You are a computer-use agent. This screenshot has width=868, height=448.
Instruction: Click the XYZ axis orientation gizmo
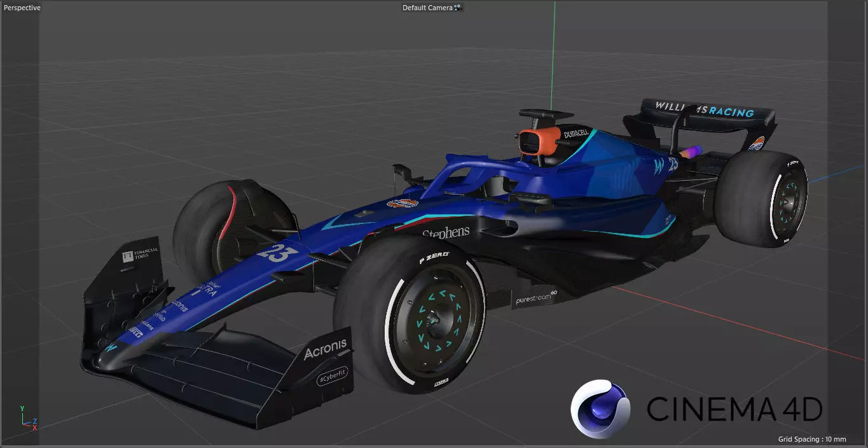click(x=29, y=417)
